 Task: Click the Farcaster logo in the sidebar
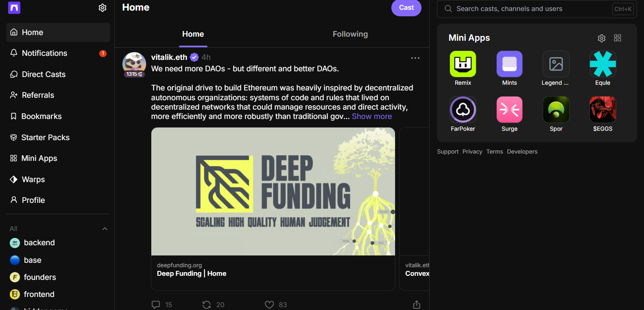14,8
